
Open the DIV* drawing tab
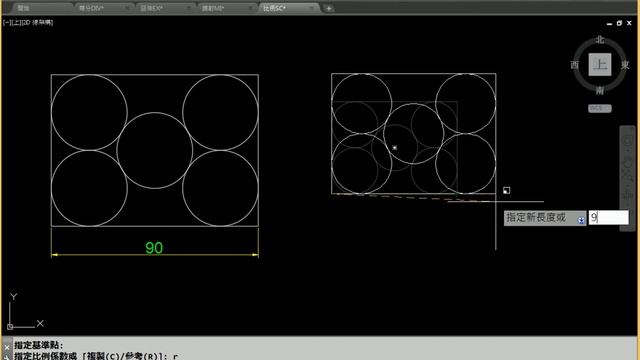103,8
